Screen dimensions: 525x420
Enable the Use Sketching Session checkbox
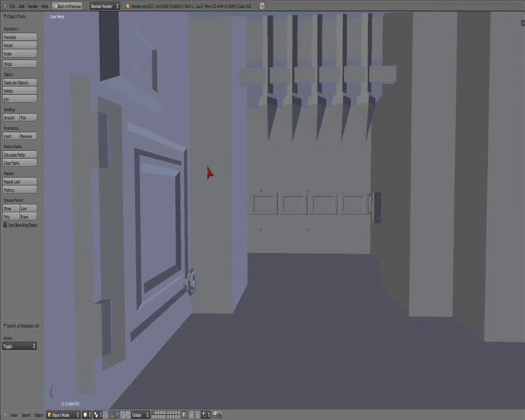tap(6, 225)
